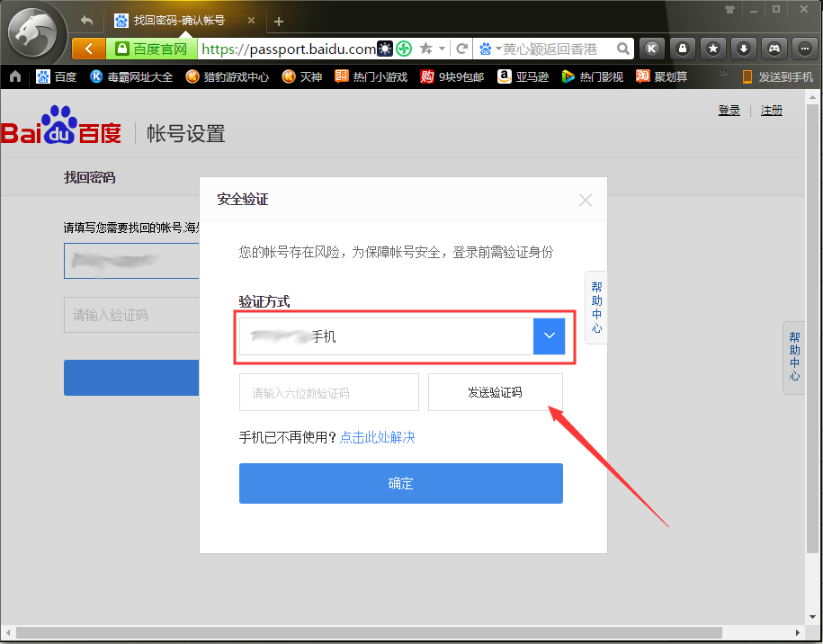823x644 pixels.
Task: Expand the dropdown arrow beside the bookmark star
Action: [x=441, y=48]
